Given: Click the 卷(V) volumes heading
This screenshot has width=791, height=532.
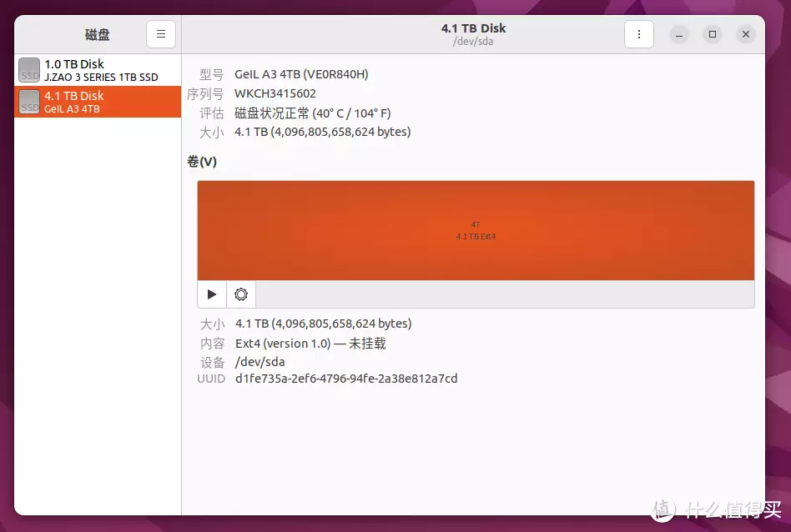Looking at the screenshot, I should (x=202, y=162).
